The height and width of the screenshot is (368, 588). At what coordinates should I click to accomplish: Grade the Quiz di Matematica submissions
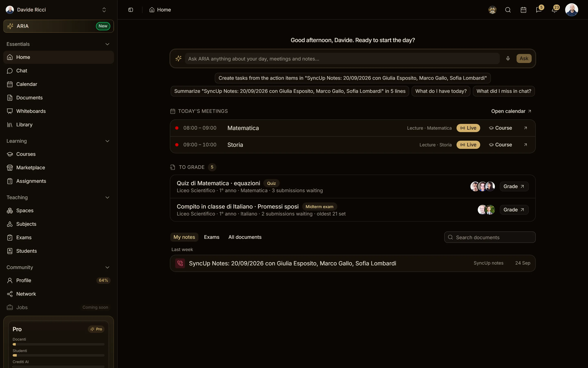pos(514,186)
